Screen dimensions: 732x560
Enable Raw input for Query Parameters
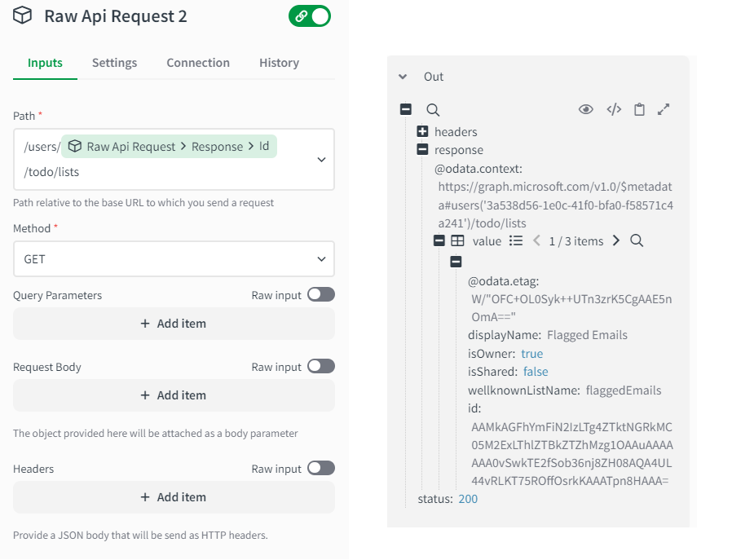(320, 295)
